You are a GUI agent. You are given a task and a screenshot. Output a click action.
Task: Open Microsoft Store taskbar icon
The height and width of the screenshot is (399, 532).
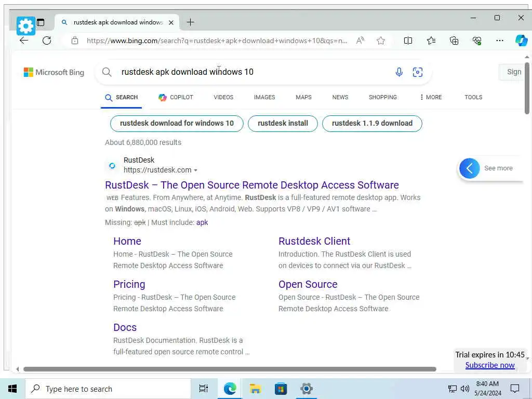pyautogui.click(x=281, y=389)
